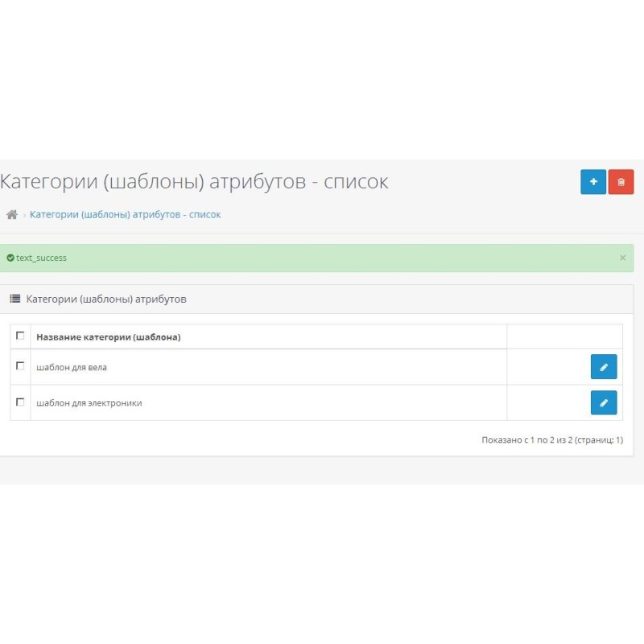Open the 'Категории (шаблоны) атрибутов - список' breadcrumb link
644x644 pixels.
point(125,215)
